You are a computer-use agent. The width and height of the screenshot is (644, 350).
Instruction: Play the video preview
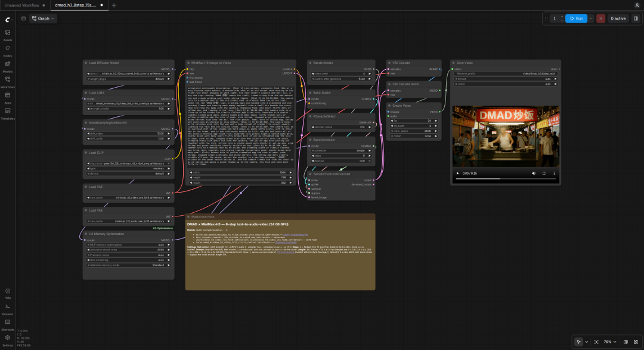point(457,174)
